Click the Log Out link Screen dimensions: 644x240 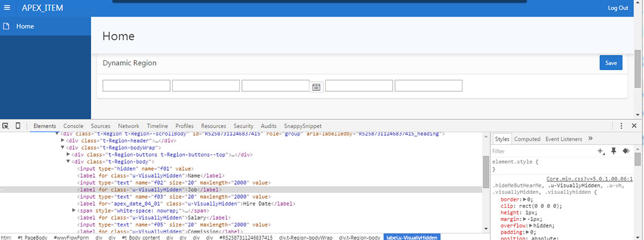(618, 8)
